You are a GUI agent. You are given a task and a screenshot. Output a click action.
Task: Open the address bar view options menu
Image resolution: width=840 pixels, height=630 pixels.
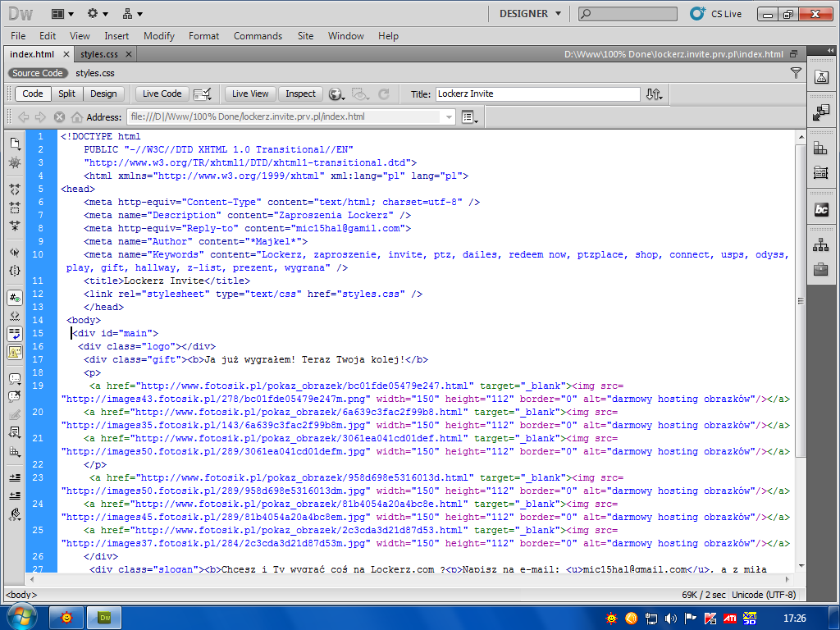coord(470,116)
